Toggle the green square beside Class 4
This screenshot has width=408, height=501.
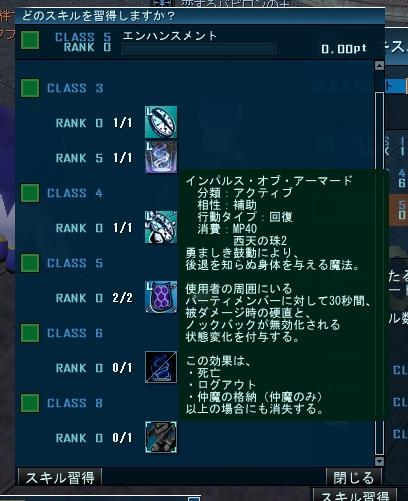click(x=30, y=193)
